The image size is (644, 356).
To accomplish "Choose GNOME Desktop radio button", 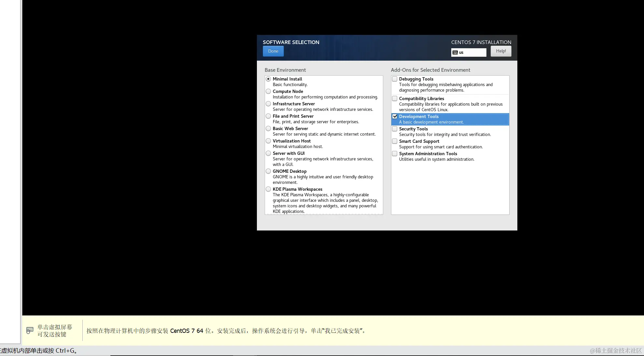I will 268,171.
